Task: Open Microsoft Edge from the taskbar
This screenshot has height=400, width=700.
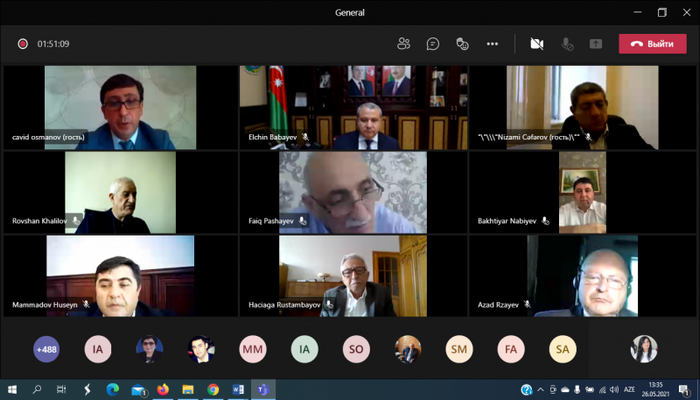Action: (x=112, y=389)
